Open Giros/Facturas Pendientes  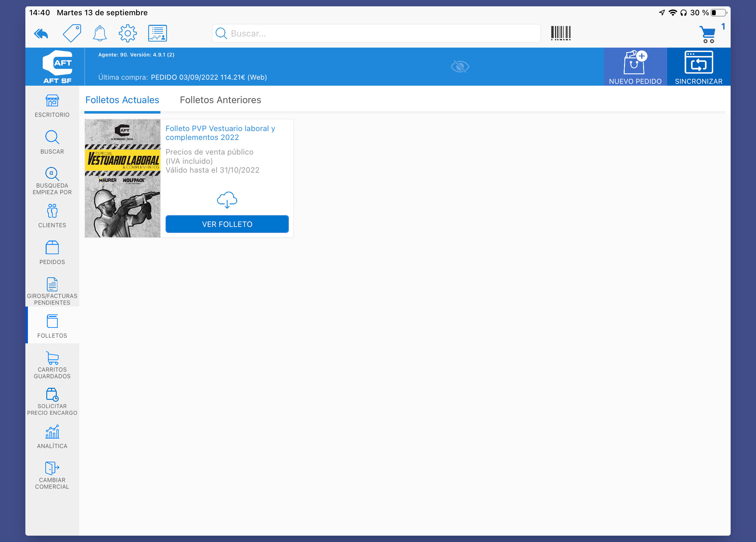(x=52, y=291)
